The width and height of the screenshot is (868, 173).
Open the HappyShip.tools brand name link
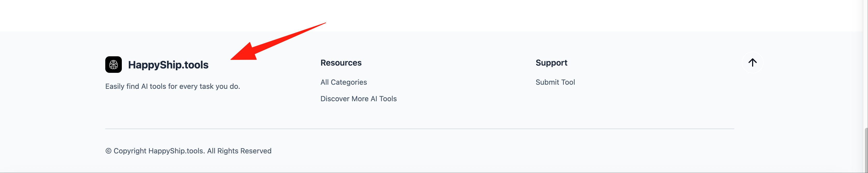[x=168, y=65]
